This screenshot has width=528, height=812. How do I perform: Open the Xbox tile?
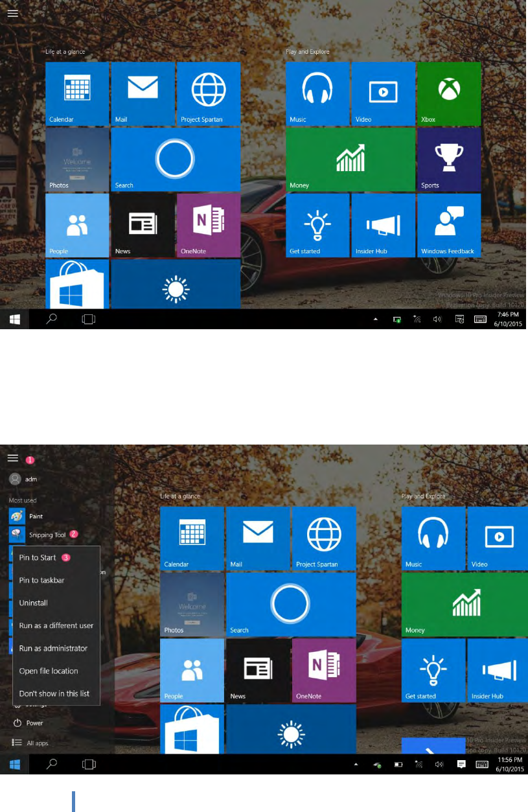[449, 93]
